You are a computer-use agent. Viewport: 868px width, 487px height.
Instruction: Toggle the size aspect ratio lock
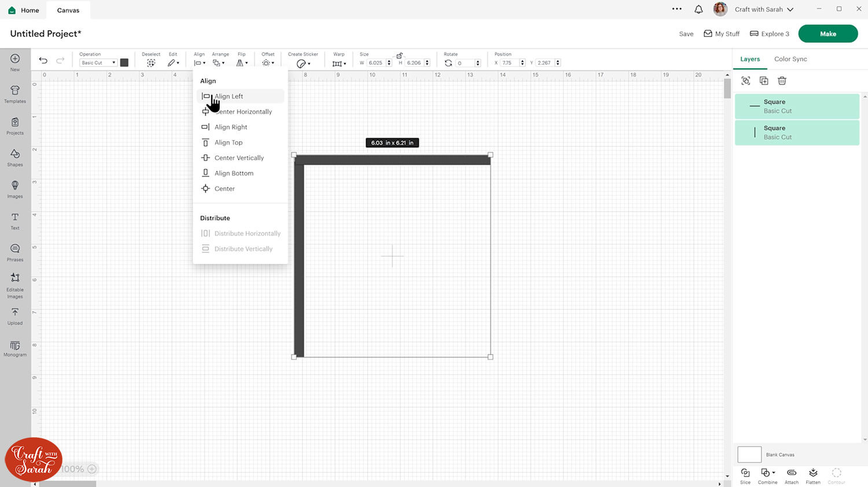[x=399, y=56]
